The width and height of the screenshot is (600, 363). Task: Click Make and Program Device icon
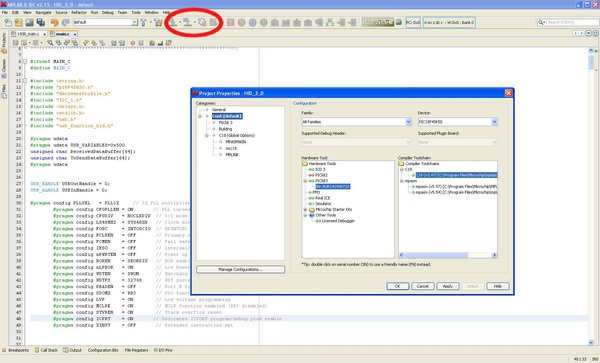(173, 22)
